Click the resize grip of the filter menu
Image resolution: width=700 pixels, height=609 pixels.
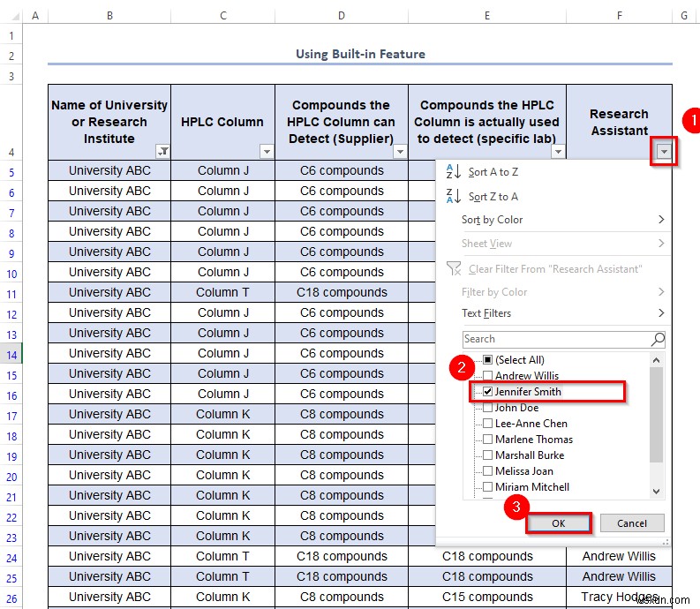click(x=666, y=542)
